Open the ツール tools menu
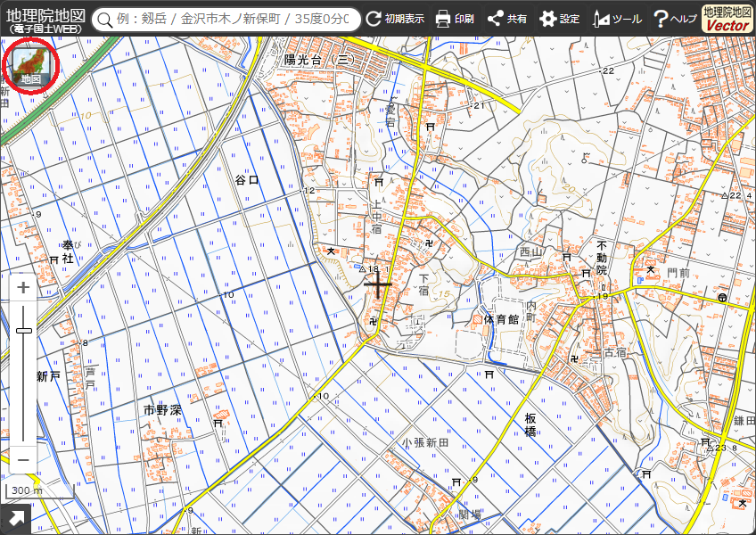This screenshot has width=756, height=535. (618, 19)
